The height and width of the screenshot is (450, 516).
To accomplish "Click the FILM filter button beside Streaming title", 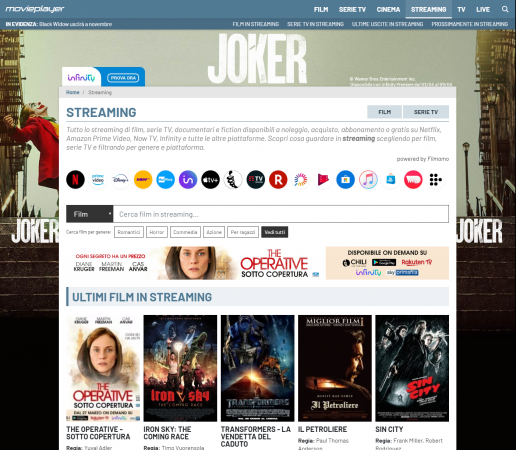I will tap(384, 112).
